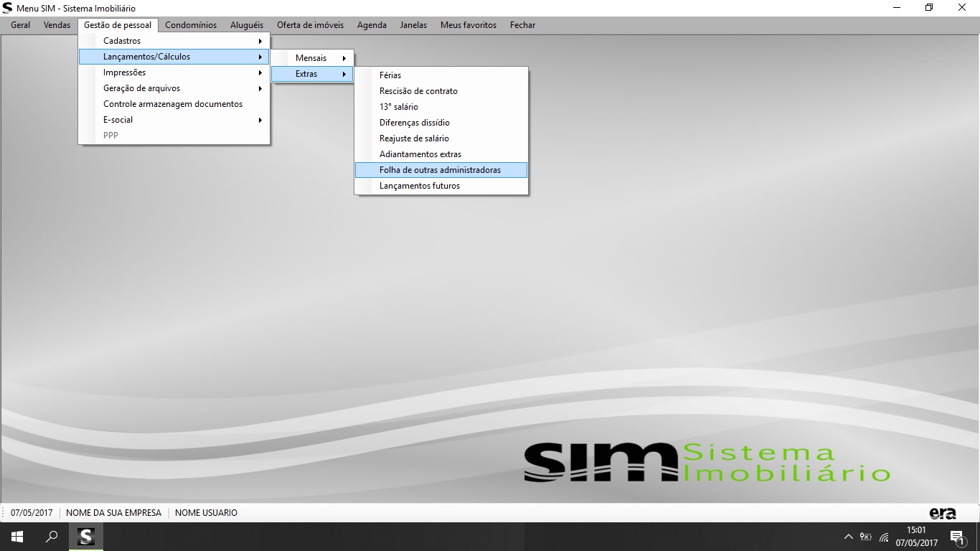This screenshot has height=551, width=980.
Task: Click NOME DA SUA EMPRESA status text
Action: (114, 513)
